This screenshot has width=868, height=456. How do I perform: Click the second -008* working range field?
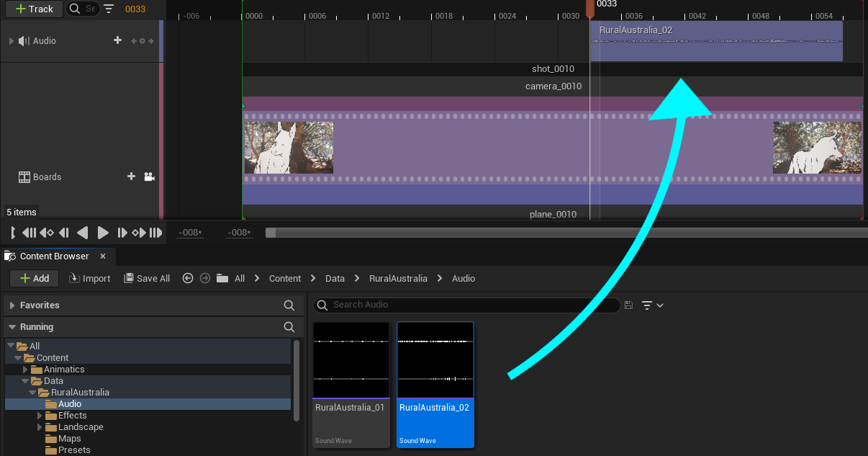239,233
